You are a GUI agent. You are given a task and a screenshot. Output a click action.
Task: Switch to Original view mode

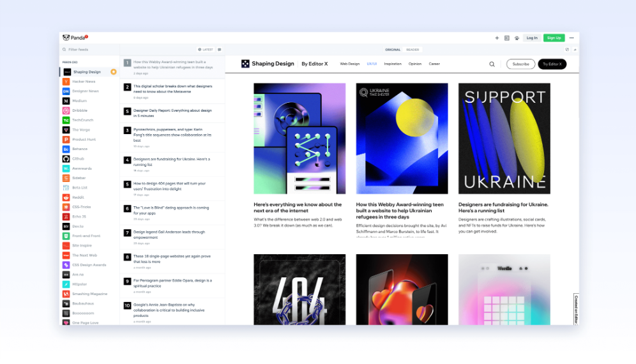(393, 50)
